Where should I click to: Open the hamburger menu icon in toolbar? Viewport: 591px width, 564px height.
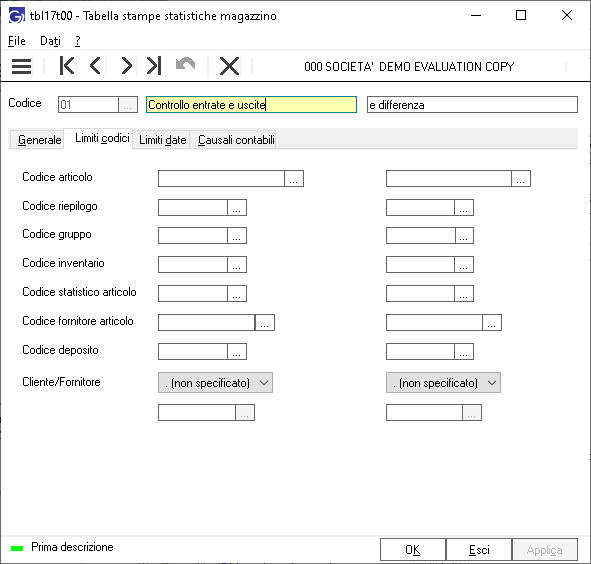click(x=21, y=66)
